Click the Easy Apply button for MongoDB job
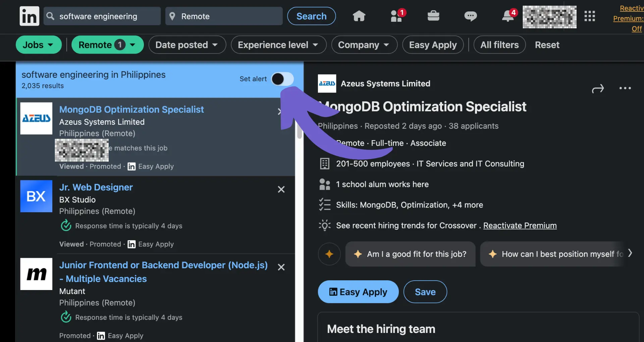Image resolution: width=644 pixels, height=342 pixels. tap(358, 292)
